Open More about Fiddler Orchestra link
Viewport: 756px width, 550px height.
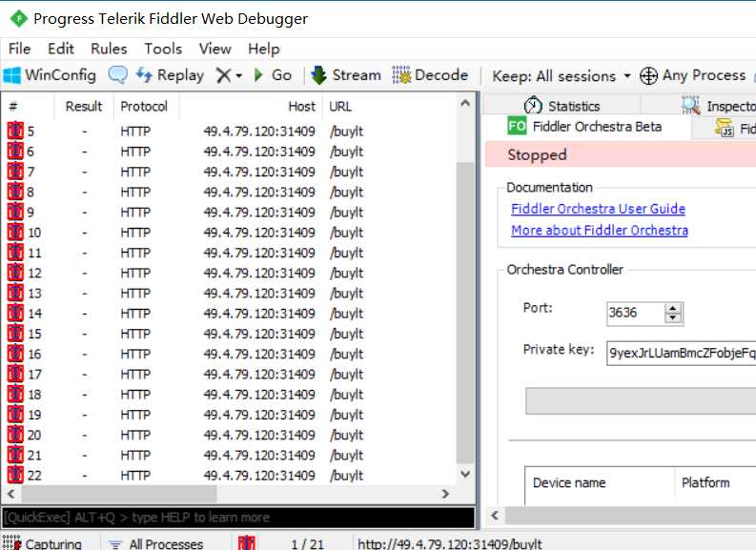click(x=600, y=231)
